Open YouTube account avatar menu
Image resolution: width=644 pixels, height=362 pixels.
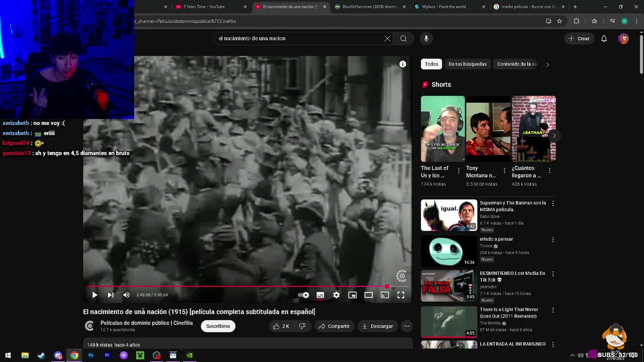coord(623,39)
